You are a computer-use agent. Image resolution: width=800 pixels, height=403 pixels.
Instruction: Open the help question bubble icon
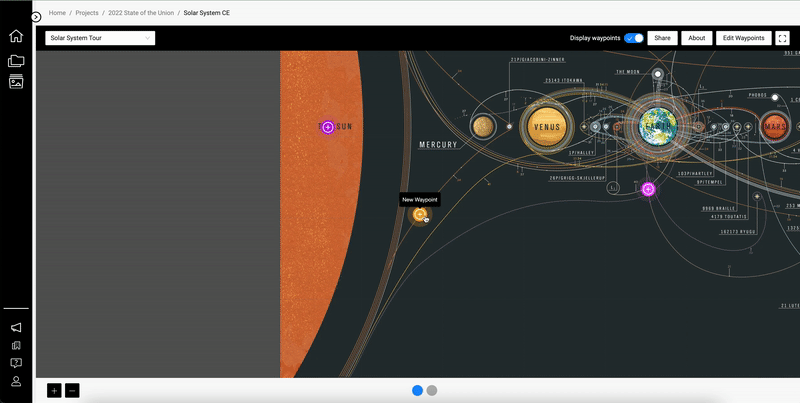pos(16,363)
